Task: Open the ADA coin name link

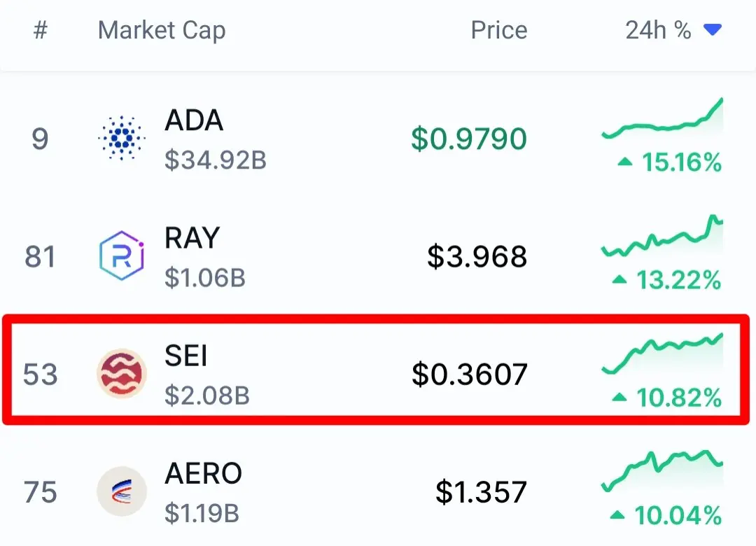Action: (x=194, y=120)
